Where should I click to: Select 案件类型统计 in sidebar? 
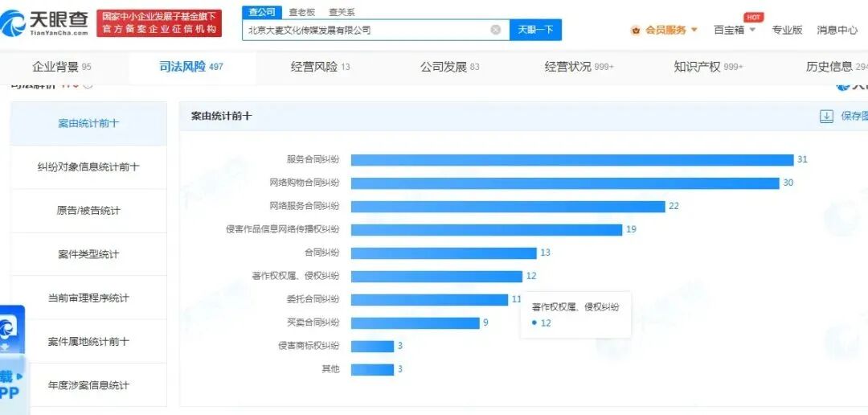pyautogui.click(x=88, y=254)
